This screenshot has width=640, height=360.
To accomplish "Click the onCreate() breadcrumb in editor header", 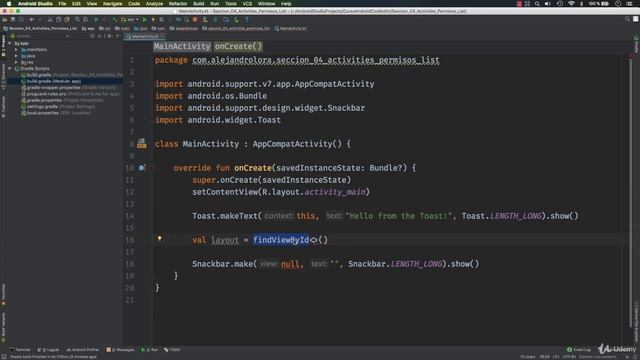I will (238, 46).
